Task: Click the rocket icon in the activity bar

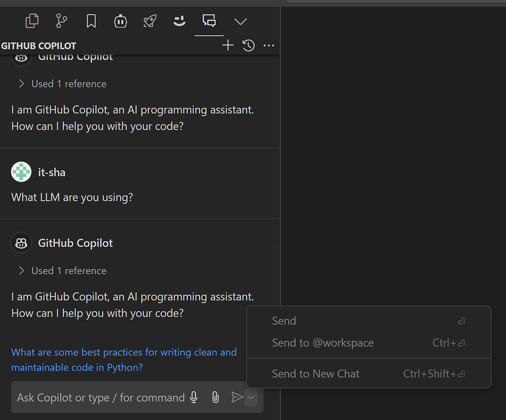Action: point(150,21)
